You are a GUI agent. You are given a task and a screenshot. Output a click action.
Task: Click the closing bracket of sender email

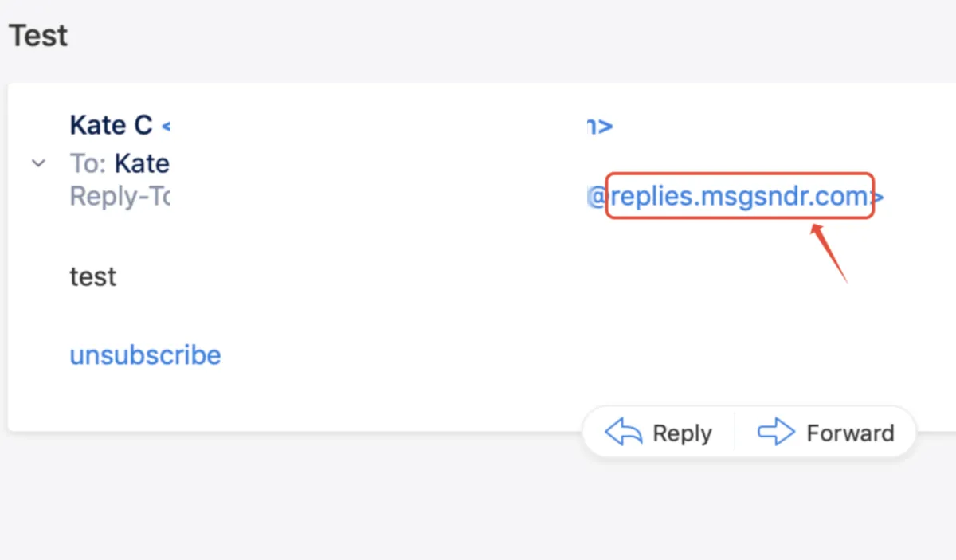[606, 126]
